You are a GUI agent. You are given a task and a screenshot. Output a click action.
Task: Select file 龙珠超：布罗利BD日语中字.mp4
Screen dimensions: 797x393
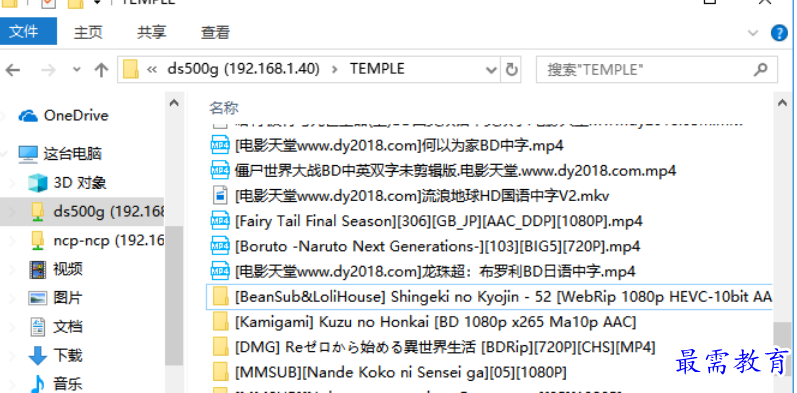coord(435,271)
